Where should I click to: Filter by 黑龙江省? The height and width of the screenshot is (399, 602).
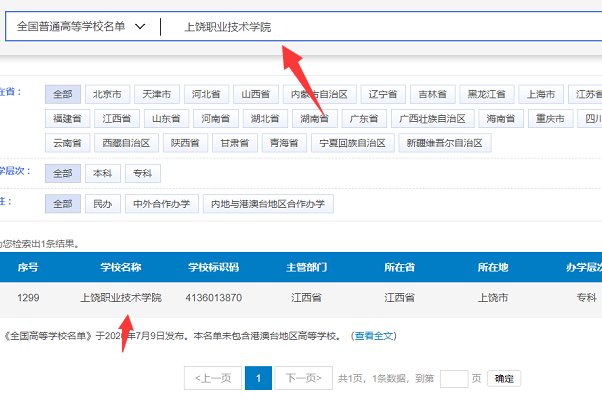click(487, 94)
